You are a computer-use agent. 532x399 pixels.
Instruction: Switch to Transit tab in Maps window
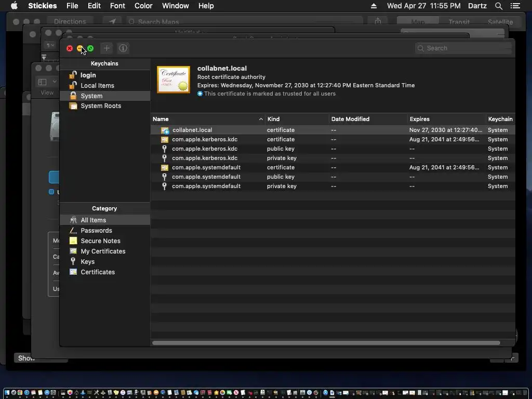pos(459,22)
